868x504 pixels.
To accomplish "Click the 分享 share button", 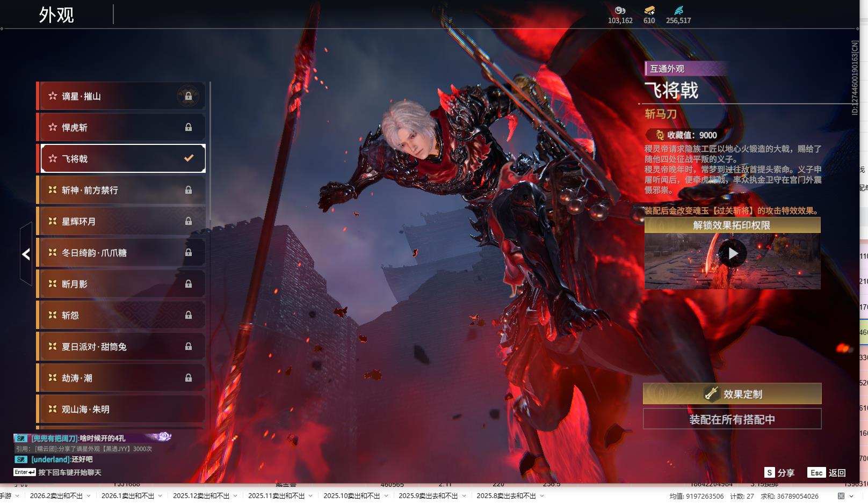I will pyautogui.click(x=779, y=472).
